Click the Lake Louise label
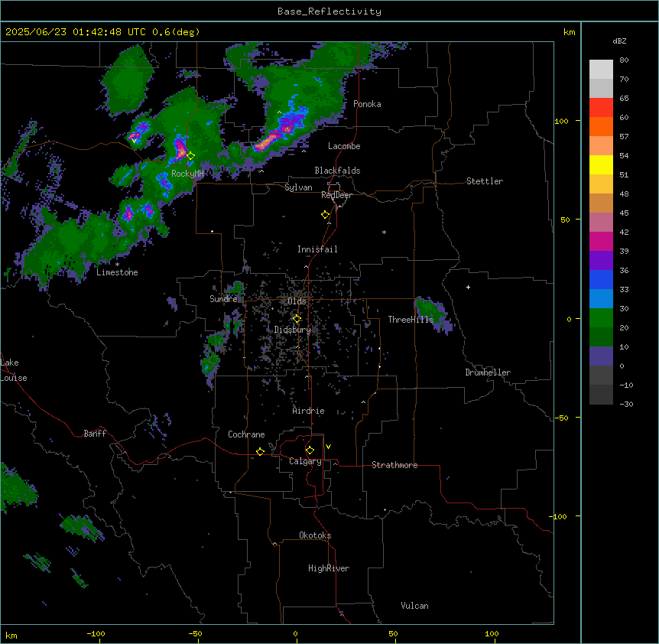This screenshot has height=644, width=659. click(x=14, y=370)
